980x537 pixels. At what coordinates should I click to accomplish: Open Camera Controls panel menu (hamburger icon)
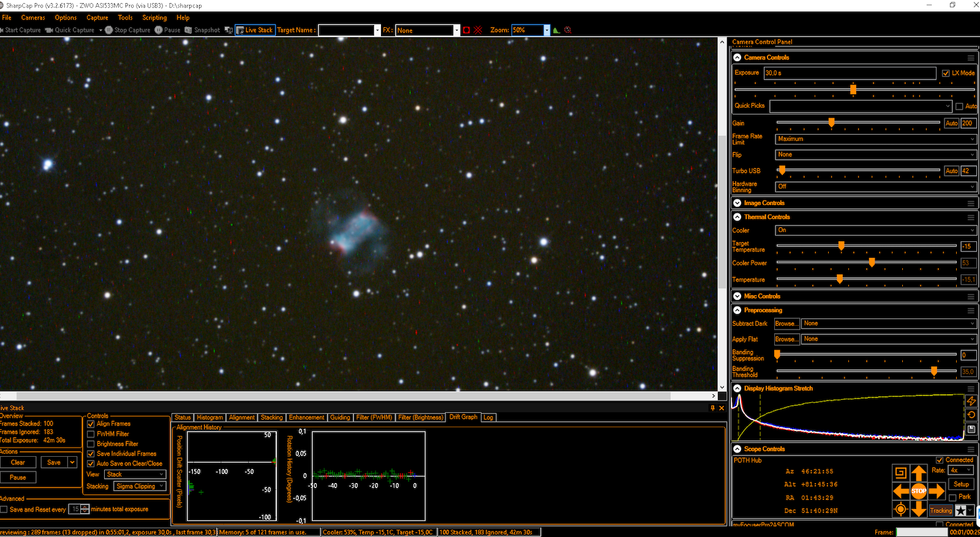(971, 58)
